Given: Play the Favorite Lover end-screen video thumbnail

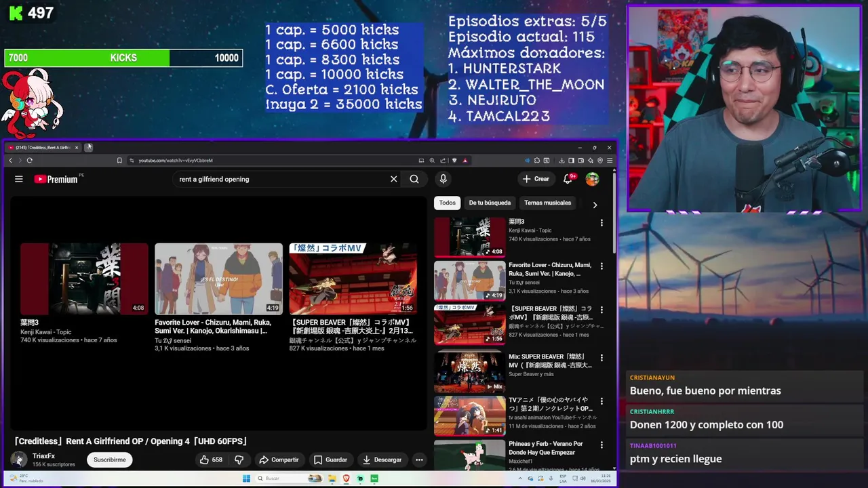Looking at the screenshot, I should pyautogui.click(x=218, y=279).
